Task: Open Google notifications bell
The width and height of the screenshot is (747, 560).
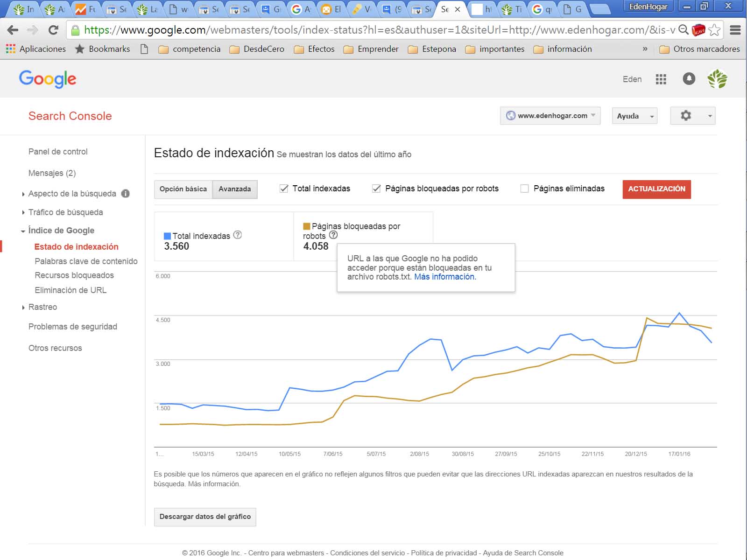Action: point(689,79)
